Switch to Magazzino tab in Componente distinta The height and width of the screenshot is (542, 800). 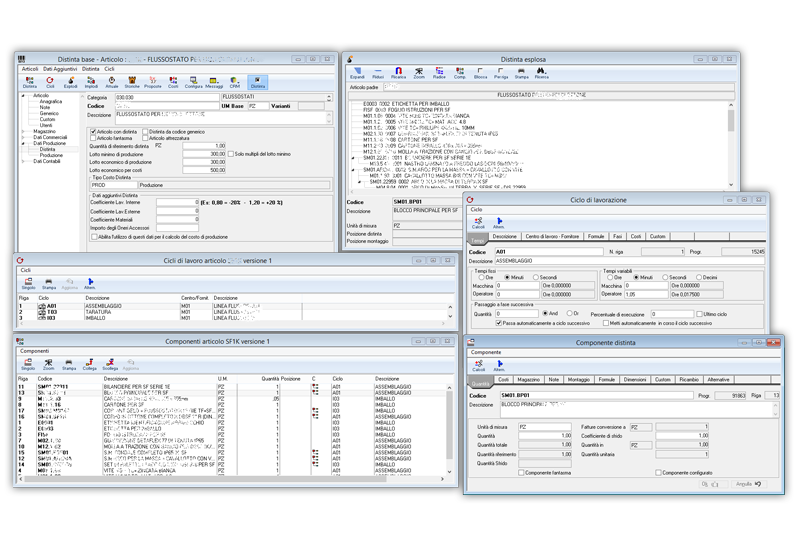click(528, 380)
